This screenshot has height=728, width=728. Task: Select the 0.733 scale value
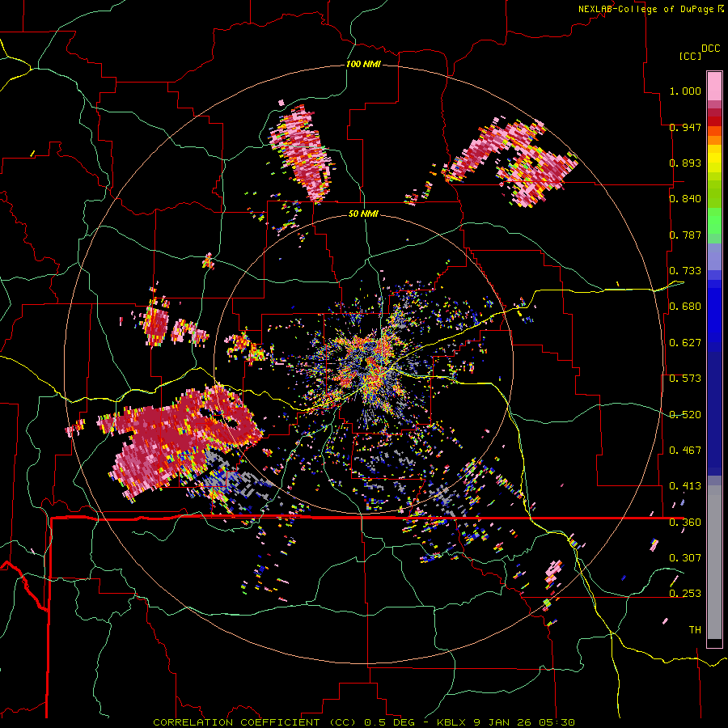point(685,271)
